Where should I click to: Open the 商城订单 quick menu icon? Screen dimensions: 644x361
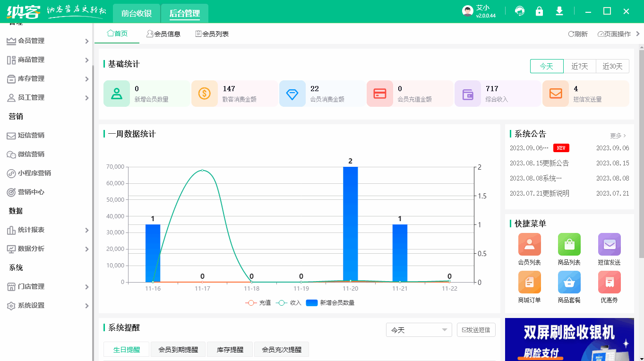pos(530,282)
